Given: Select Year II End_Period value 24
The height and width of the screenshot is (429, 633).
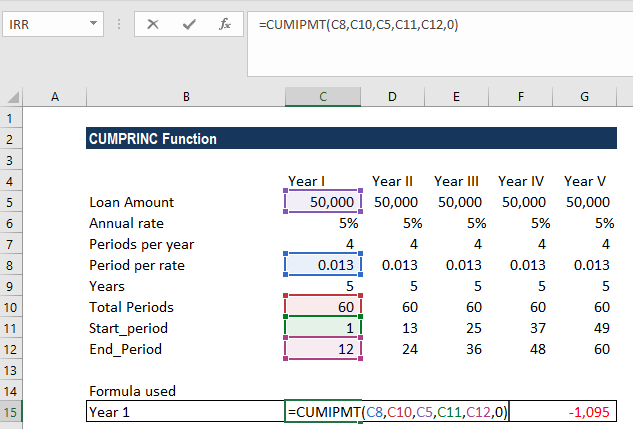Looking at the screenshot, I should 410,349.
